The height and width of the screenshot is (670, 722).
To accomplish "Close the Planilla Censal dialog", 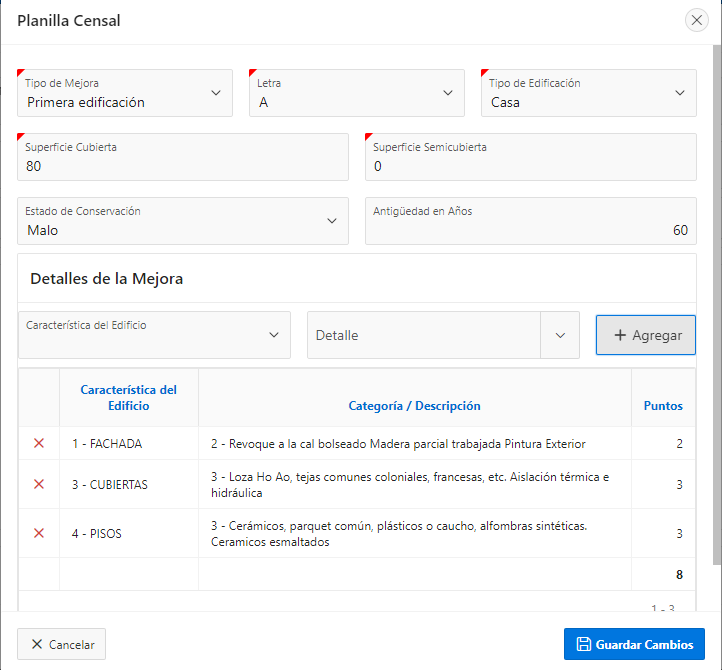I will [696, 20].
